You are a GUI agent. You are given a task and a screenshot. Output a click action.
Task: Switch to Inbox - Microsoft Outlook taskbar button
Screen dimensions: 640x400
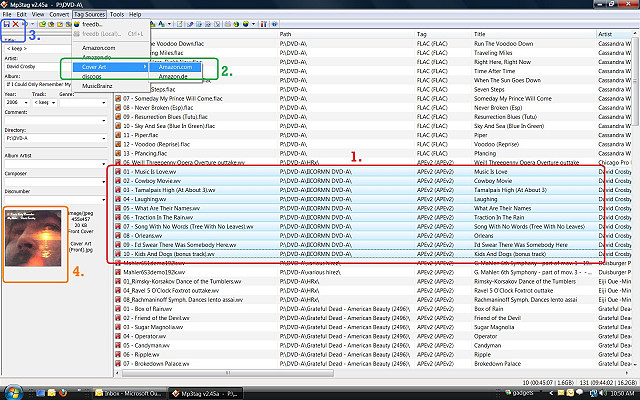(x=129, y=393)
